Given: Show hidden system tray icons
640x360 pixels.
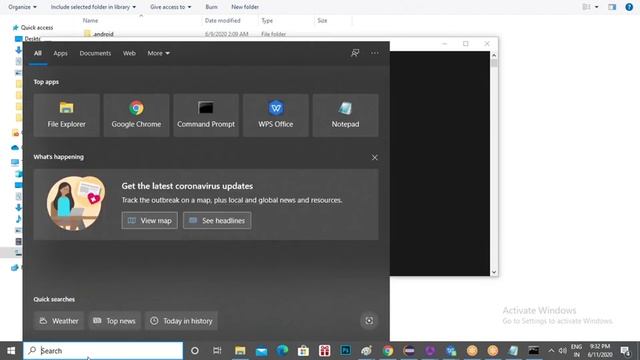Looking at the screenshot, I should click(x=551, y=351).
